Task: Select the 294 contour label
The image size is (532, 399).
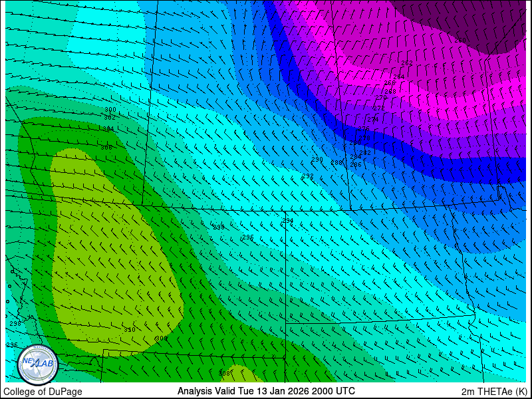Action: tap(288, 221)
